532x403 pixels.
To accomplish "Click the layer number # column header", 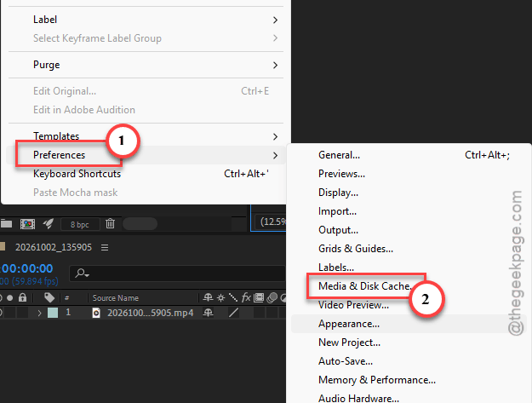I will 67,298.
